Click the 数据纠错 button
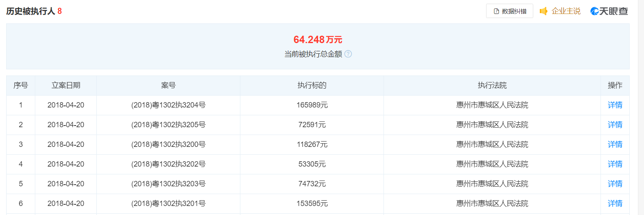 point(509,11)
